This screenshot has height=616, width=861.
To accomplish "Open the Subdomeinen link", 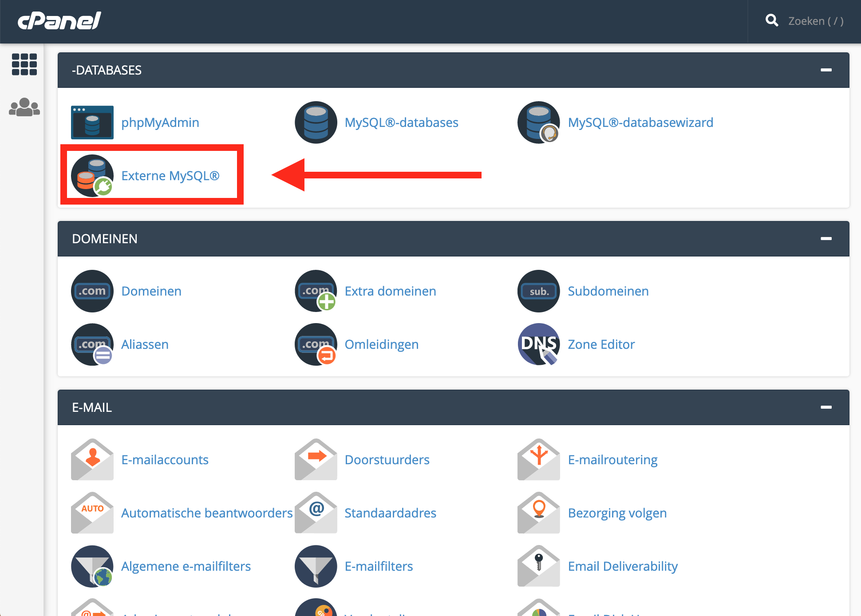I will click(x=608, y=291).
